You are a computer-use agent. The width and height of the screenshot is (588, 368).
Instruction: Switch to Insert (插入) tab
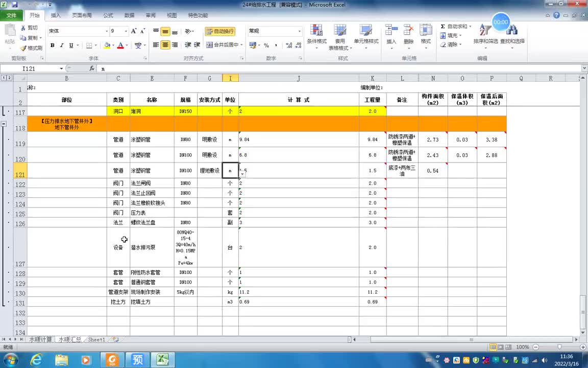(56, 15)
